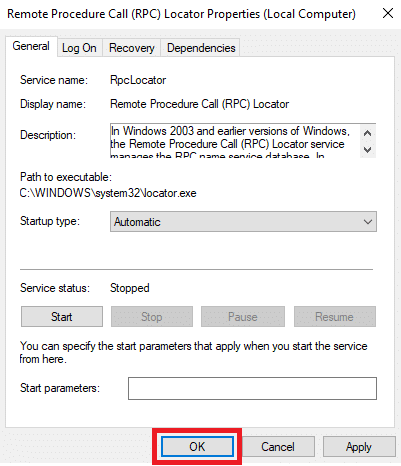This screenshot has height=466, width=401.
Task: Click the description scroll up arrow
Action: tap(368, 133)
